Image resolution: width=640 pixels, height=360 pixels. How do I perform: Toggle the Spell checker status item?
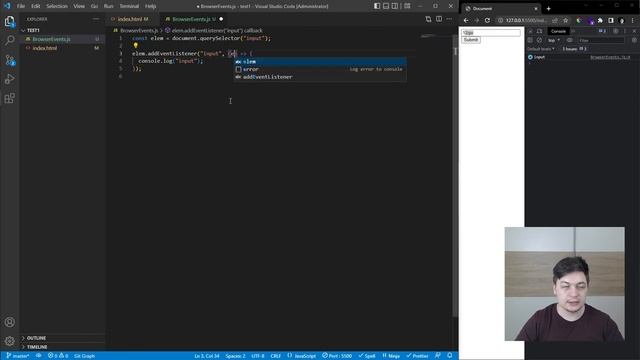coord(367,356)
